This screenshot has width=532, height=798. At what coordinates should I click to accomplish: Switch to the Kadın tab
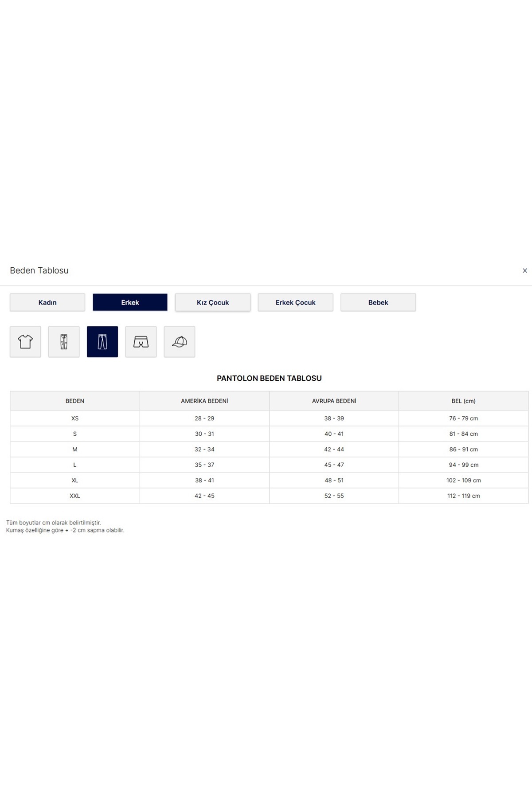tap(47, 302)
